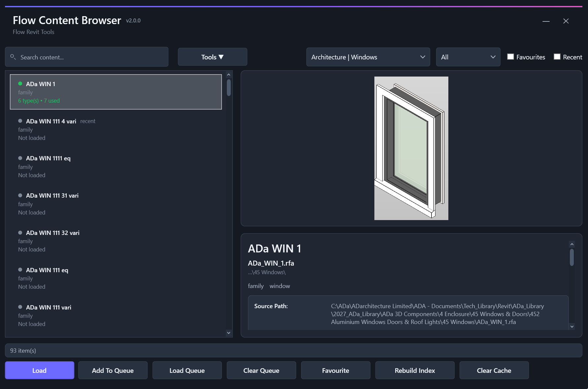Screen dimensions: 588x389
Task: Select ADa WIN 111 eq item
Action: point(116,278)
